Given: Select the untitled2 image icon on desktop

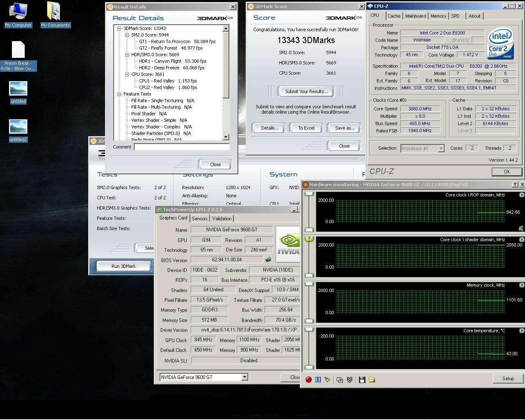Looking at the screenshot, I should tap(18, 131).
